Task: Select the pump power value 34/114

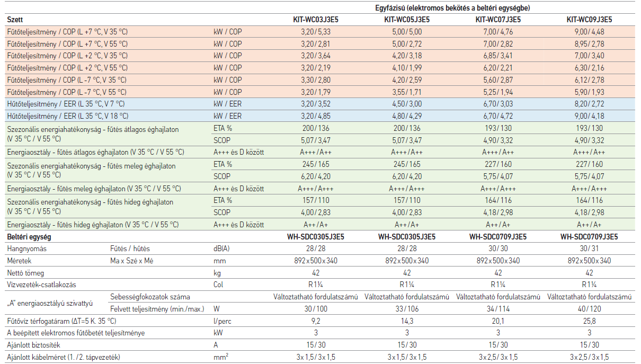Action: [498, 309]
